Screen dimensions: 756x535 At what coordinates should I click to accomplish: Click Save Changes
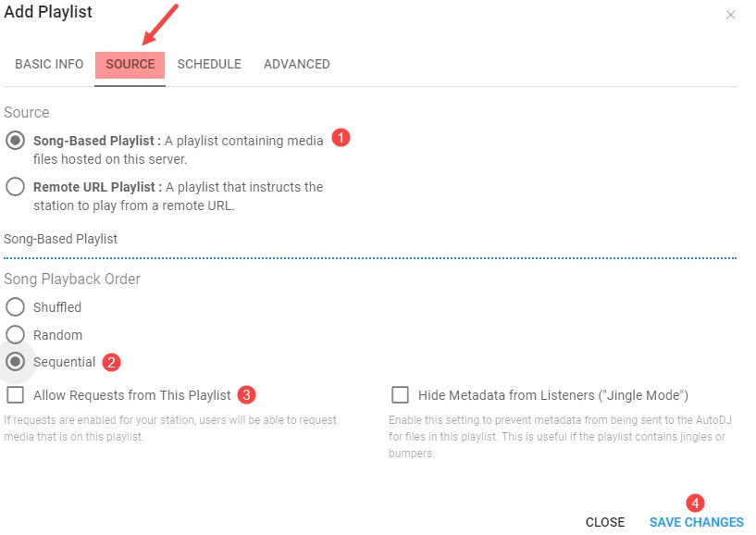pos(696,522)
